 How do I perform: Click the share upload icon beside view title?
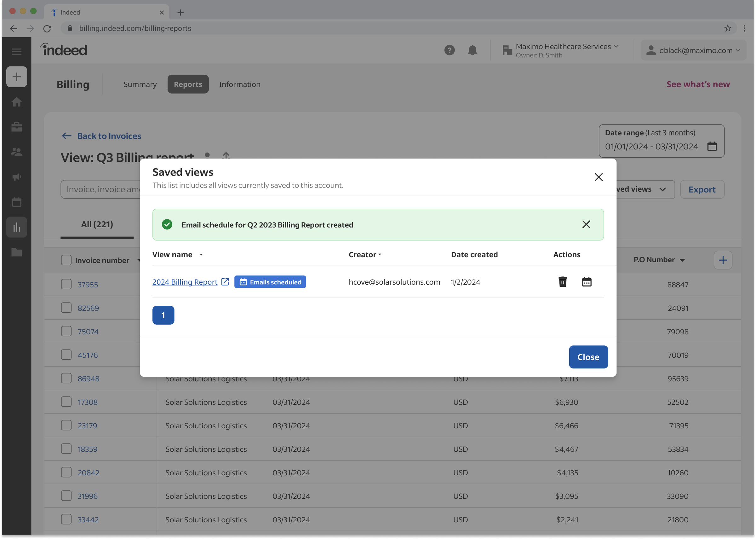pyautogui.click(x=226, y=155)
